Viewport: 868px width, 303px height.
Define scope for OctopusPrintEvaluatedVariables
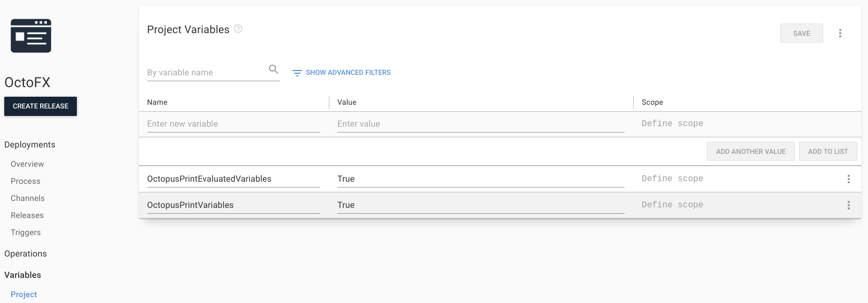tap(672, 178)
